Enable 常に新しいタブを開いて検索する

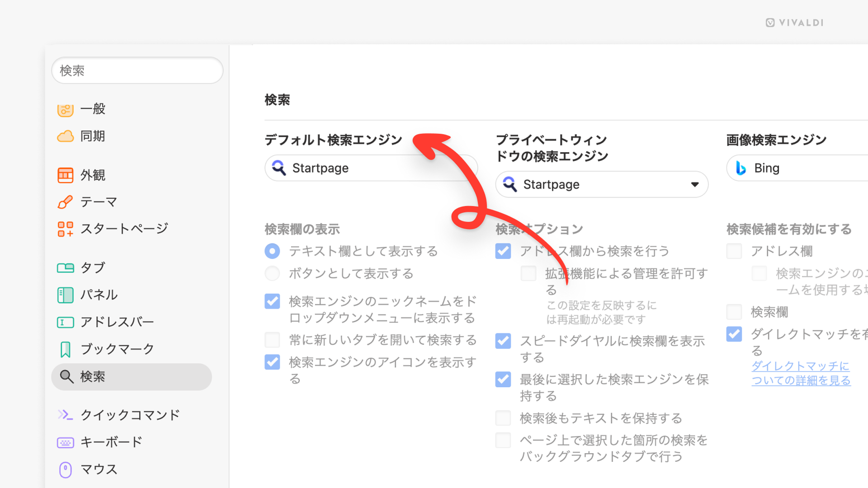point(272,340)
